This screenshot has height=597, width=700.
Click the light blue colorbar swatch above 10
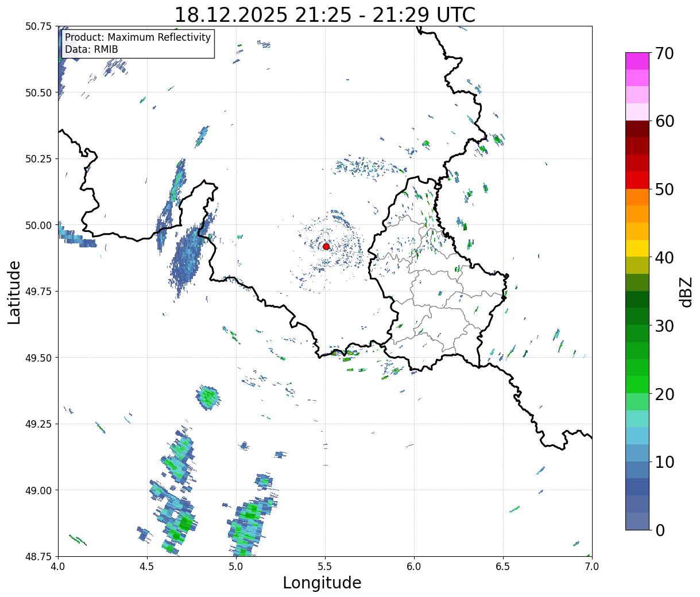tap(637, 452)
